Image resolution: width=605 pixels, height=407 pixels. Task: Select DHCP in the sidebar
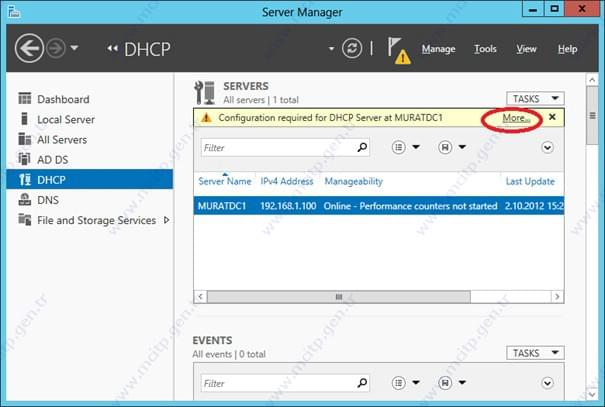(x=90, y=179)
